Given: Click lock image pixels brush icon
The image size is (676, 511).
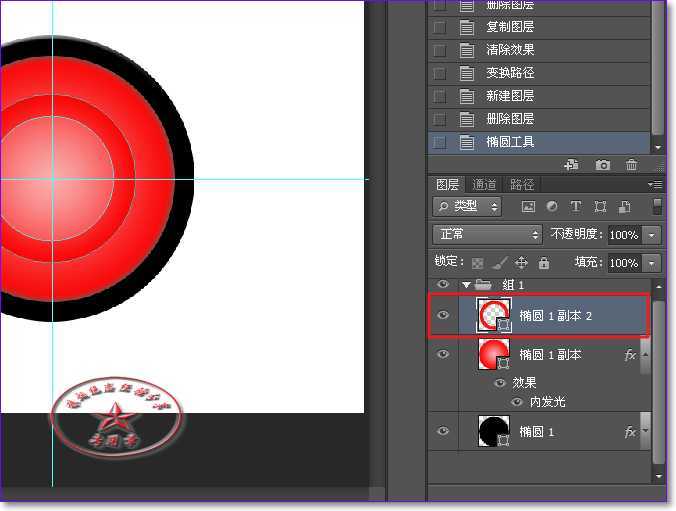Looking at the screenshot, I should (499, 263).
